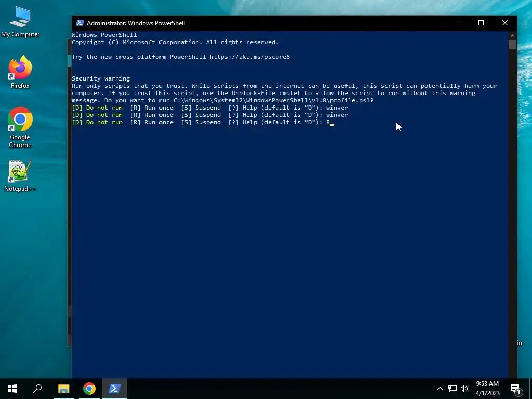Click the 'Security warning' heading text
The image size is (532, 399).
(x=101, y=78)
